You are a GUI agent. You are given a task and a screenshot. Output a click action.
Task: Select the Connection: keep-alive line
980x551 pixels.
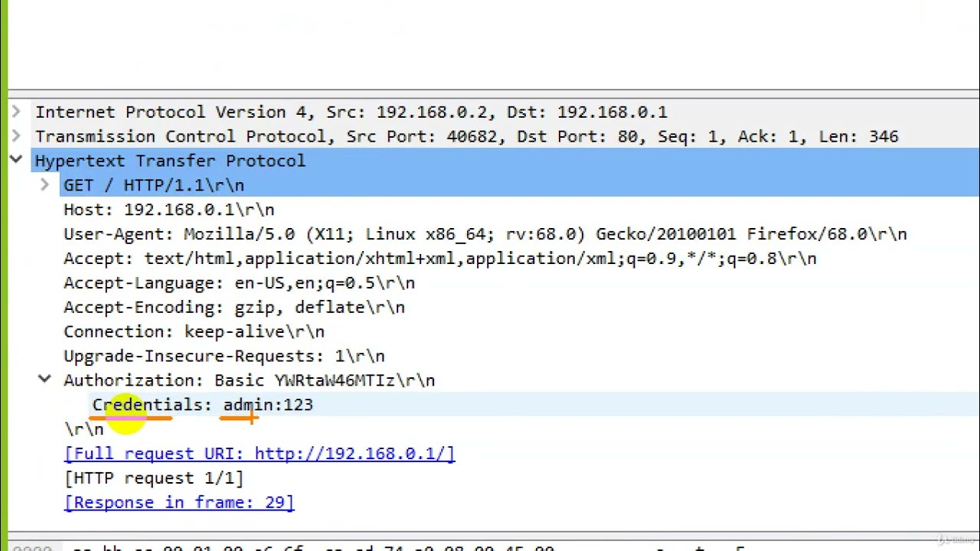[x=194, y=332]
